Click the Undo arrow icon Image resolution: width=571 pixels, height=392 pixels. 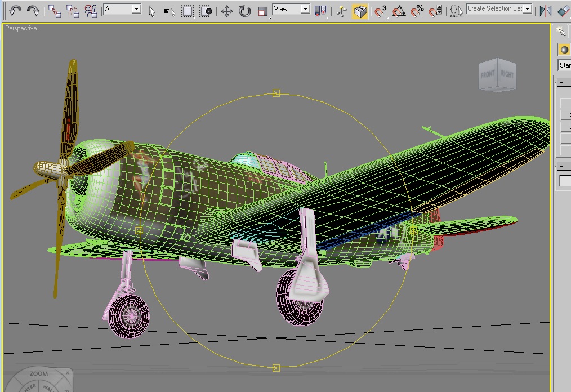pyautogui.click(x=15, y=11)
